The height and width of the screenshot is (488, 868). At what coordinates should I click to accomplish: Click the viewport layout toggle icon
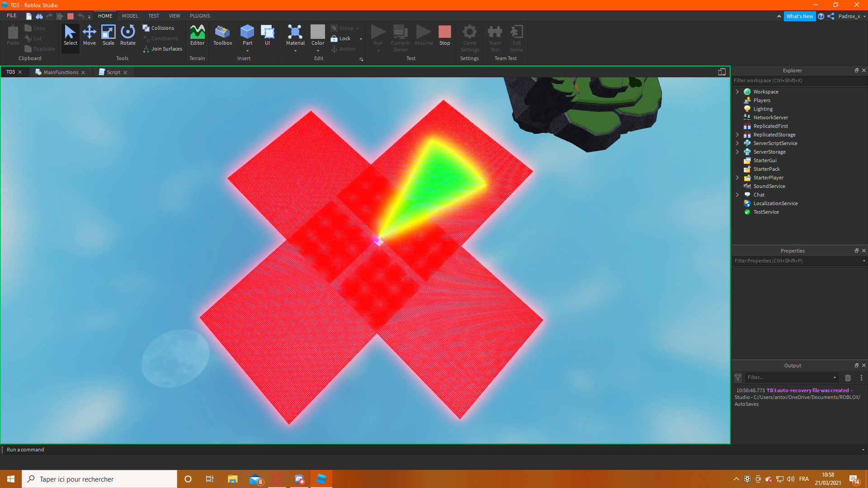pyautogui.click(x=722, y=72)
